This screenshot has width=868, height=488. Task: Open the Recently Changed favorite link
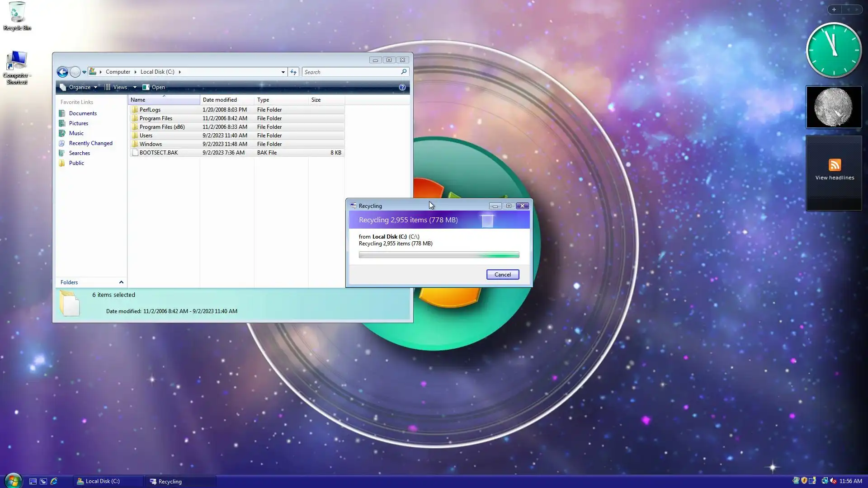(90, 143)
